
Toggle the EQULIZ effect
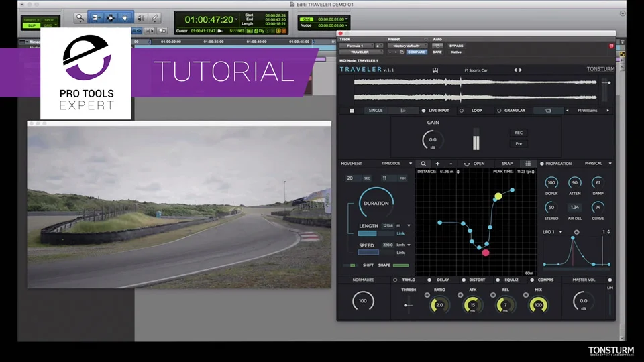498,280
